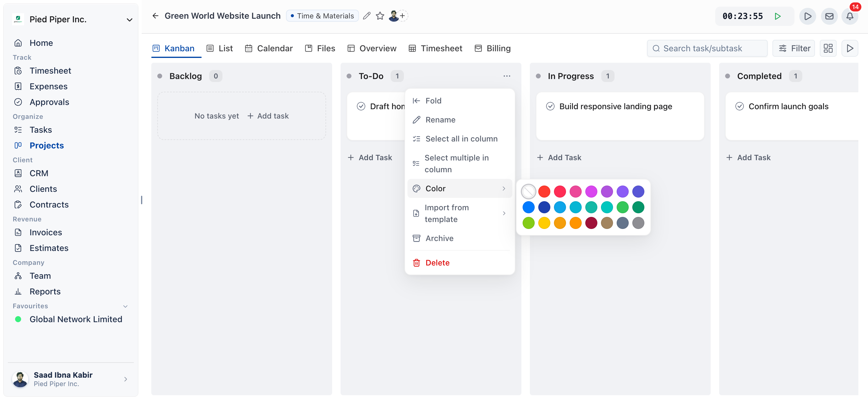Viewport: 868px width, 400px height.
Task: Click Add Task under In Progress column
Action: click(x=559, y=157)
